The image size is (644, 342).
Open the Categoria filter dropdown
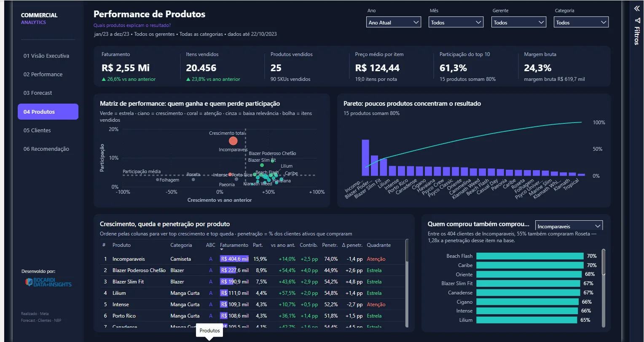tap(581, 22)
